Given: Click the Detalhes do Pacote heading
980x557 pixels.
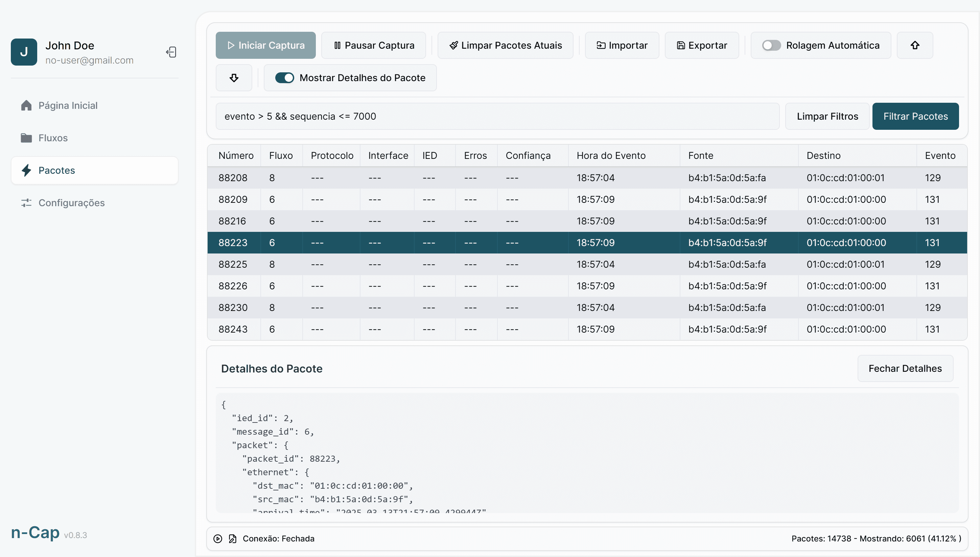Looking at the screenshot, I should [x=272, y=368].
